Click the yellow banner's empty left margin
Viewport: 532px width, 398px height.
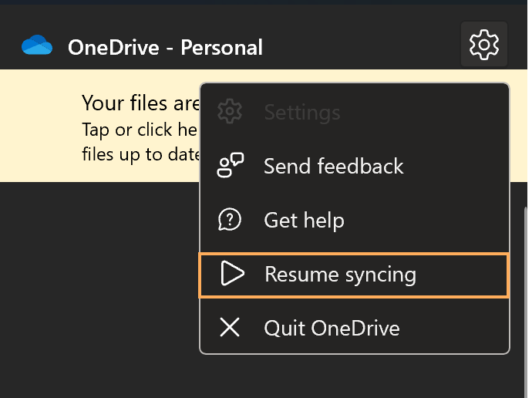pyautogui.click(x=39, y=127)
